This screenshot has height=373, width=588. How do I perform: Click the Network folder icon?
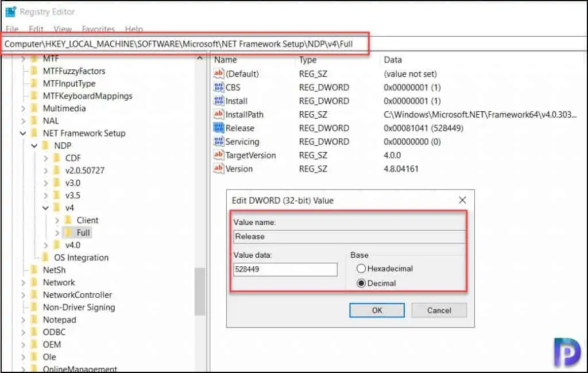coord(34,282)
